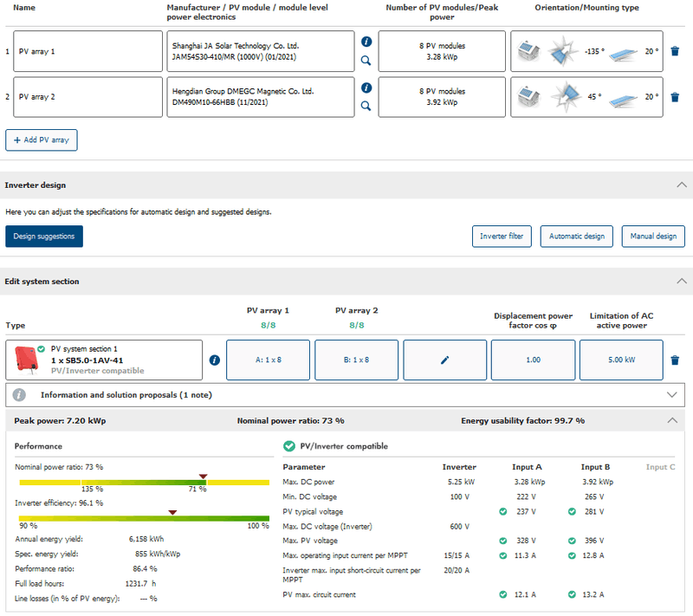
Task: Collapse the Inverter design section
Action: 681,185
